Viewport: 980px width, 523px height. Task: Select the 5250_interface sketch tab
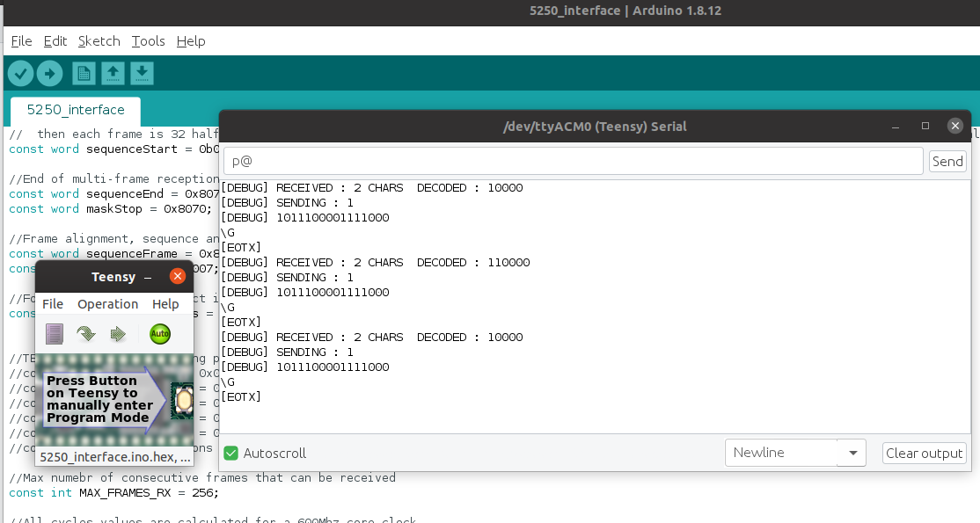pyautogui.click(x=75, y=109)
